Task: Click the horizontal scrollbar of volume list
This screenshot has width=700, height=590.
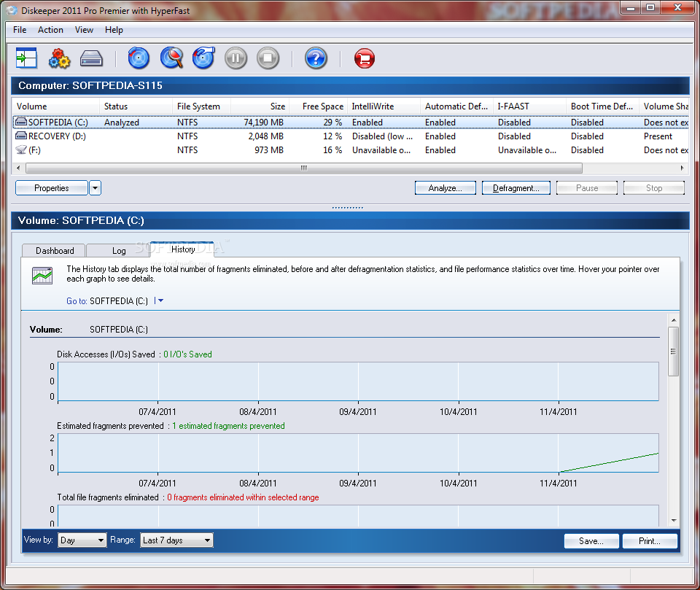Action: point(304,168)
